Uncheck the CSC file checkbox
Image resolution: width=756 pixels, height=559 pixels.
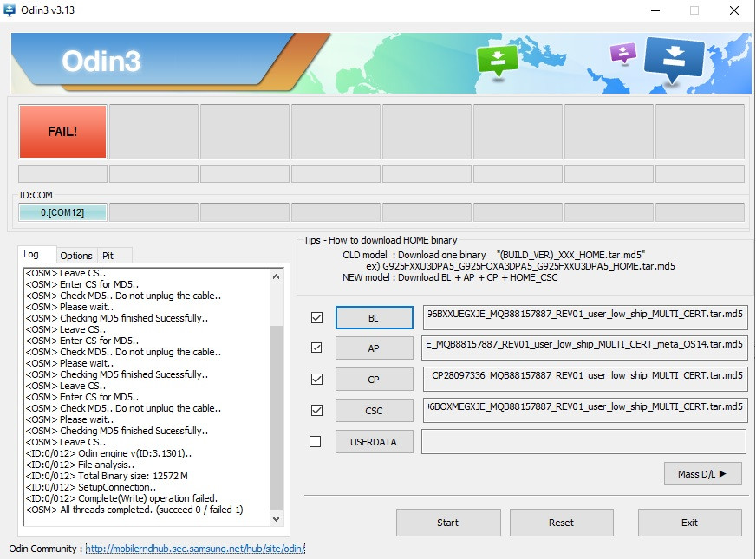[316, 410]
